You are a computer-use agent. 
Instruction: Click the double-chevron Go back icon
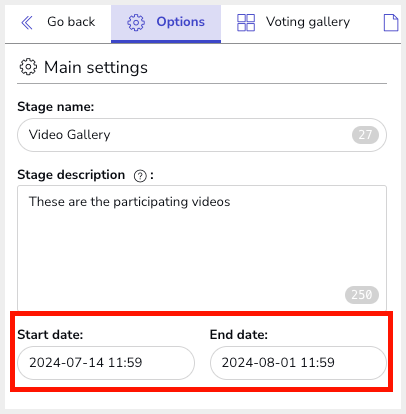point(27,23)
